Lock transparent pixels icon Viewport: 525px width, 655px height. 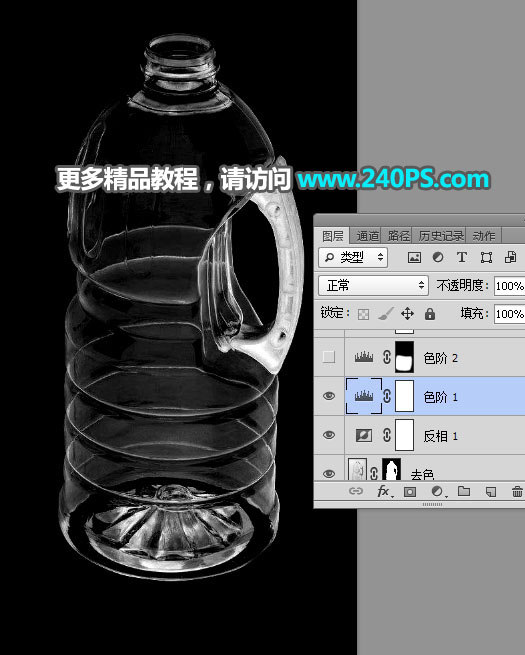coord(363,314)
